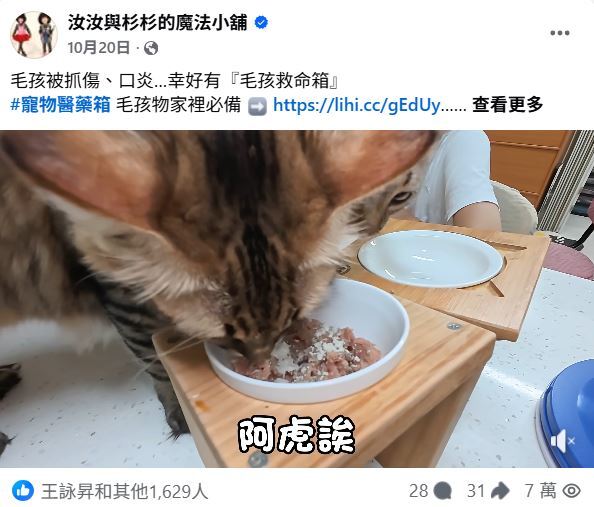594x507 pixels.
Task: Open the 汝汝與杉杉的魔法小舖 page name
Action: [157, 22]
